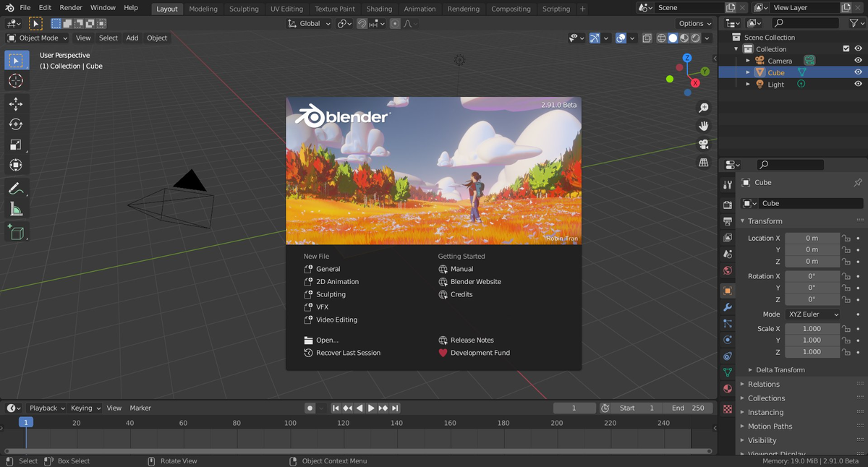
Task: Select the Annotate tool
Action: click(16, 188)
